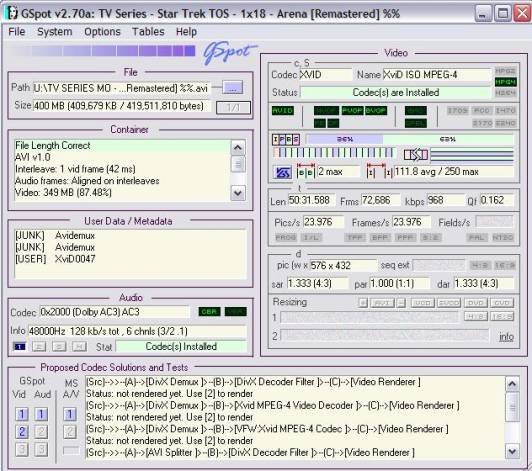Open the Tables menu
This screenshot has height=471, width=532.
click(x=148, y=32)
